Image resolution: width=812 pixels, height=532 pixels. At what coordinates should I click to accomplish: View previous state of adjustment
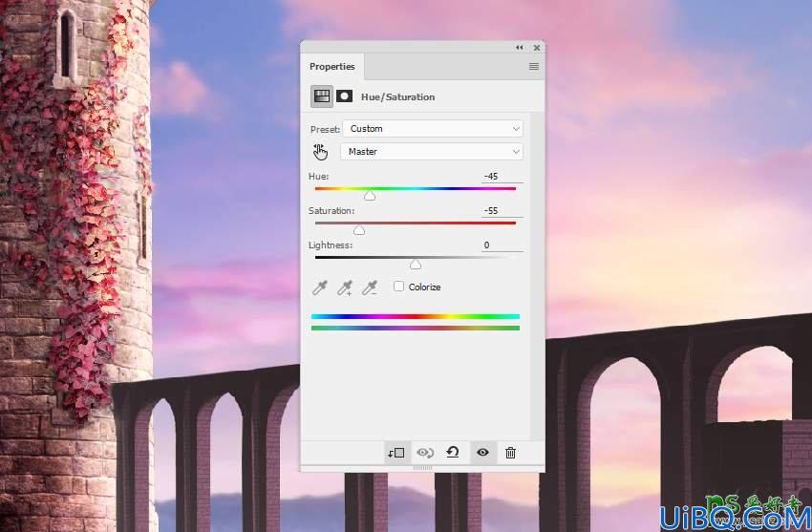click(x=425, y=453)
